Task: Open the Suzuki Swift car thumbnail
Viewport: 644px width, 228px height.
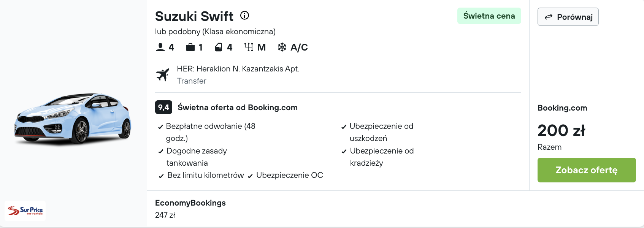Action: (x=73, y=119)
